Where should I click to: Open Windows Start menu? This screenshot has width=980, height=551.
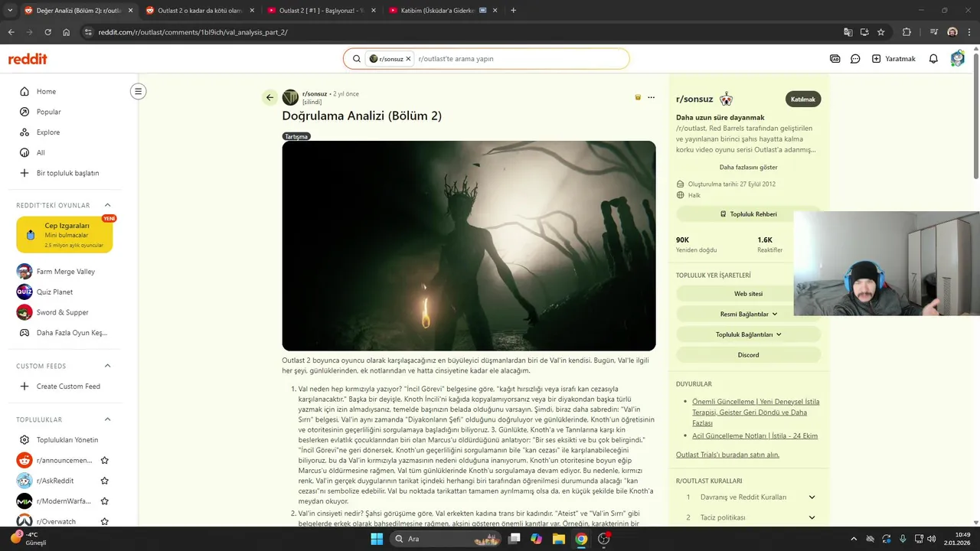click(377, 539)
